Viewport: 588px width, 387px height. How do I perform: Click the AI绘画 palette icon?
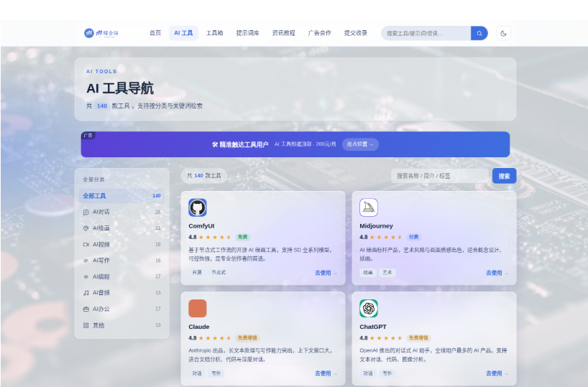(x=86, y=228)
